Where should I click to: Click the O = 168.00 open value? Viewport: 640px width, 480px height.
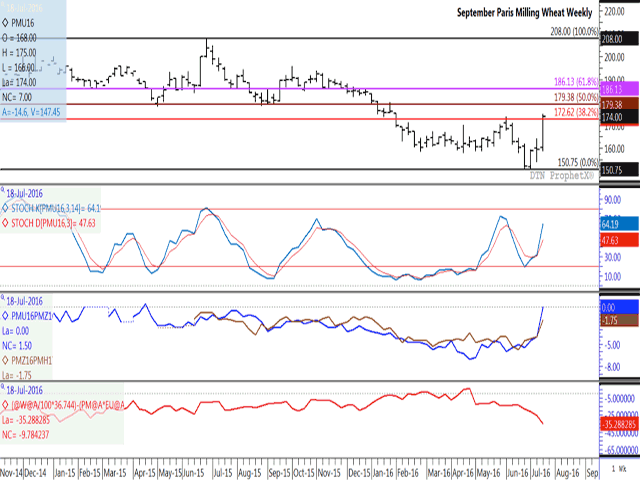19,38
